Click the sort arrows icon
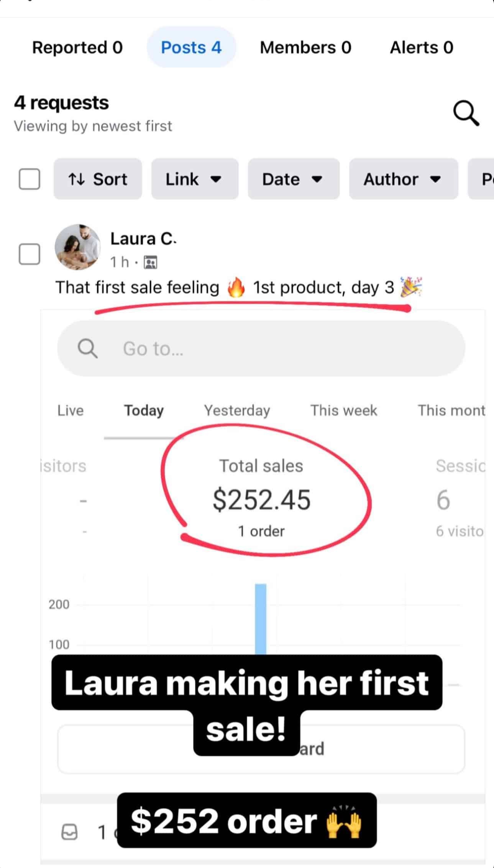Viewport: 494px width, 868px height. point(76,179)
